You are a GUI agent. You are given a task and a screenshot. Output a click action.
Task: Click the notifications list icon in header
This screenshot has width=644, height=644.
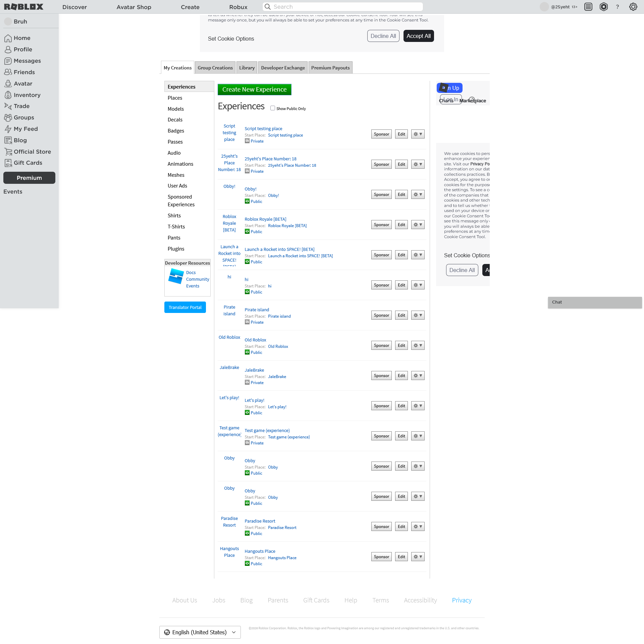pyautogui.click(x=588, y=7)
